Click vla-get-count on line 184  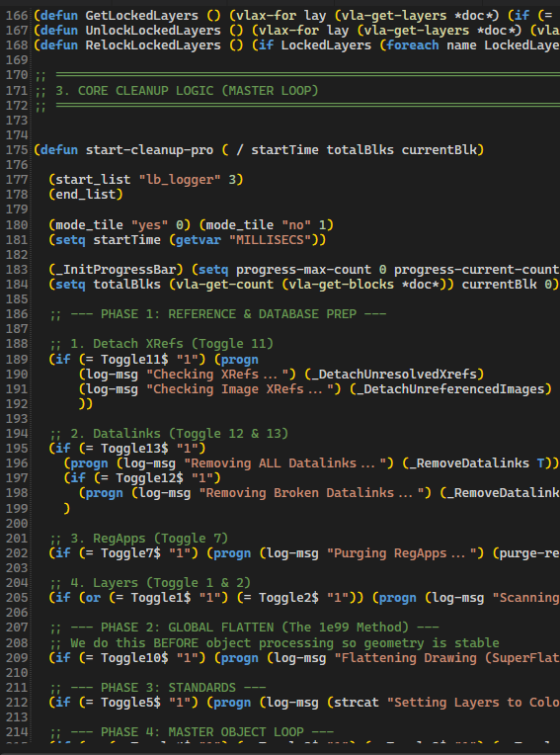pyautogui.click(x=224, y=284)
